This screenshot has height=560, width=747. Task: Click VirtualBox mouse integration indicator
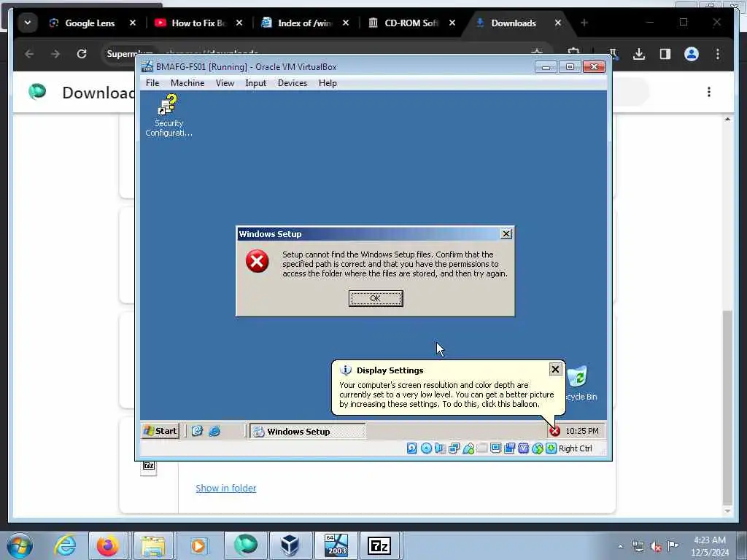[538, 448]
